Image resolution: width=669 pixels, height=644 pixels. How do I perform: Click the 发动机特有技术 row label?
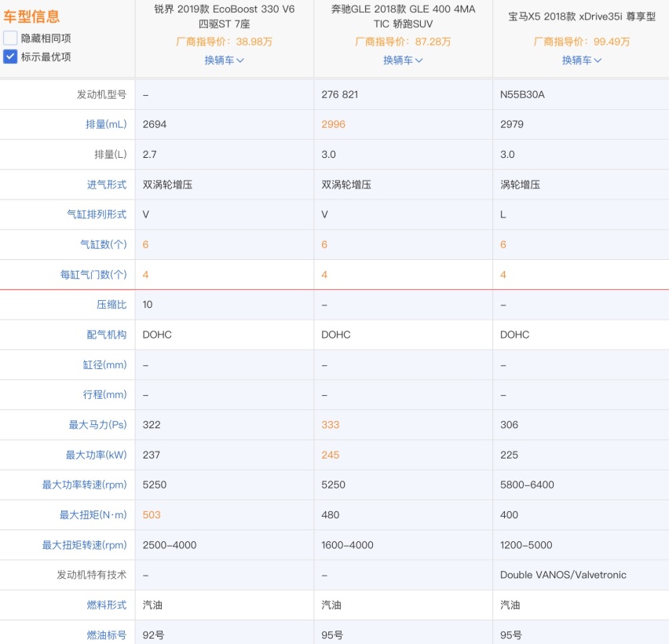92,574
